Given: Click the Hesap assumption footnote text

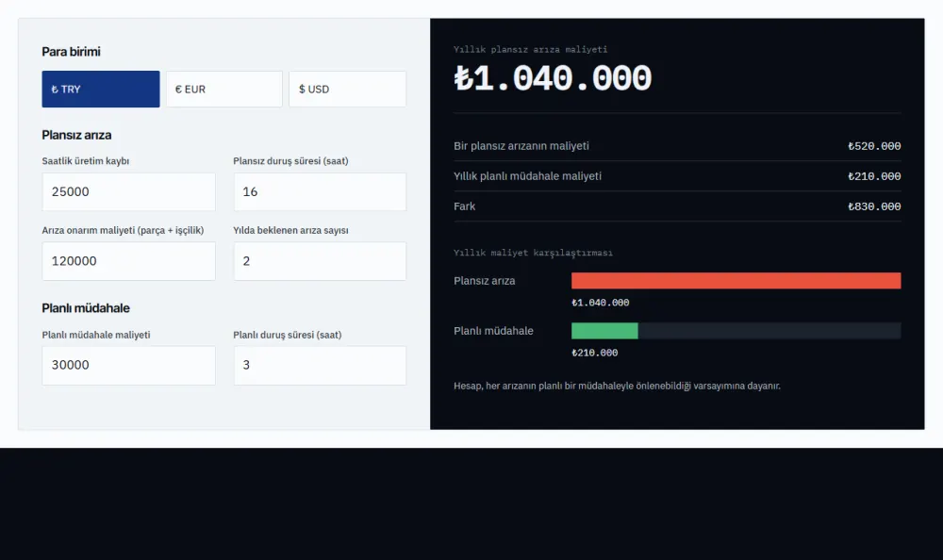Looking at the screenshot, I should click(617, 387).
